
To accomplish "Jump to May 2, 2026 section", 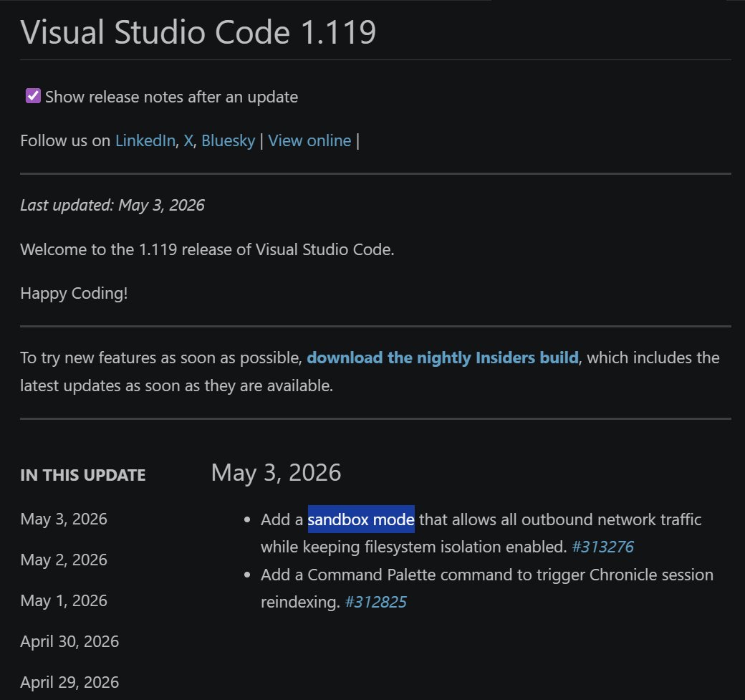I will [64, 560].
